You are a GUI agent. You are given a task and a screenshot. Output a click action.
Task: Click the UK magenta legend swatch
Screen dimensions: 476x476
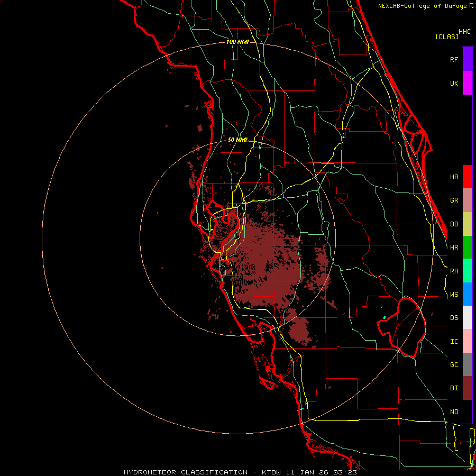tap(467, 83)
